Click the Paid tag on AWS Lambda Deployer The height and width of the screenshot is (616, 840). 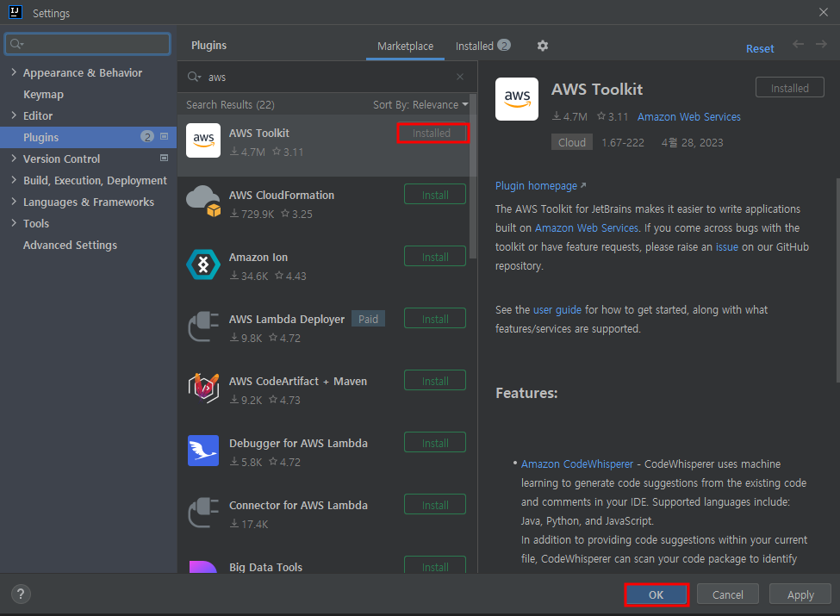click(368, 320)
